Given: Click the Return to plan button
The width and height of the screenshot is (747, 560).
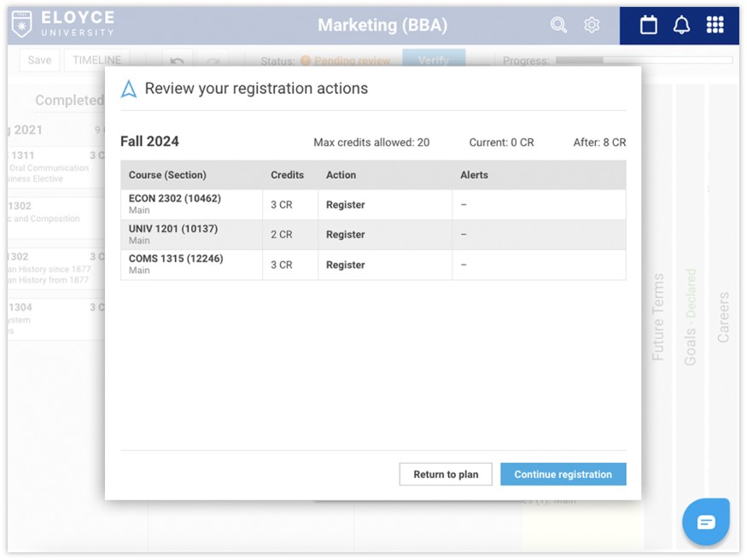Looking at the screenshot, I should (446, 475).
